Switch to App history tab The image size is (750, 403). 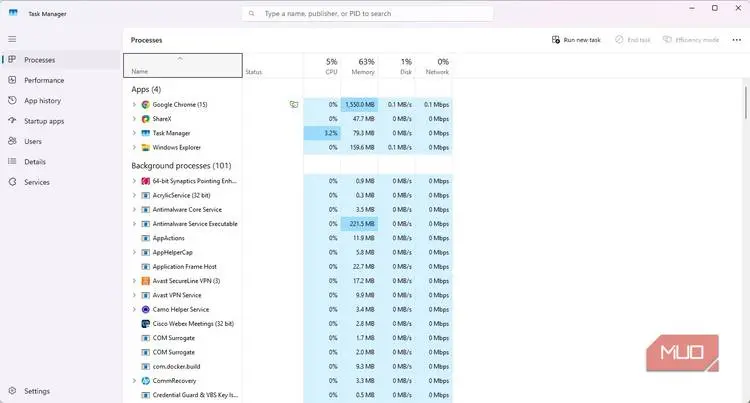pos(61,100)
